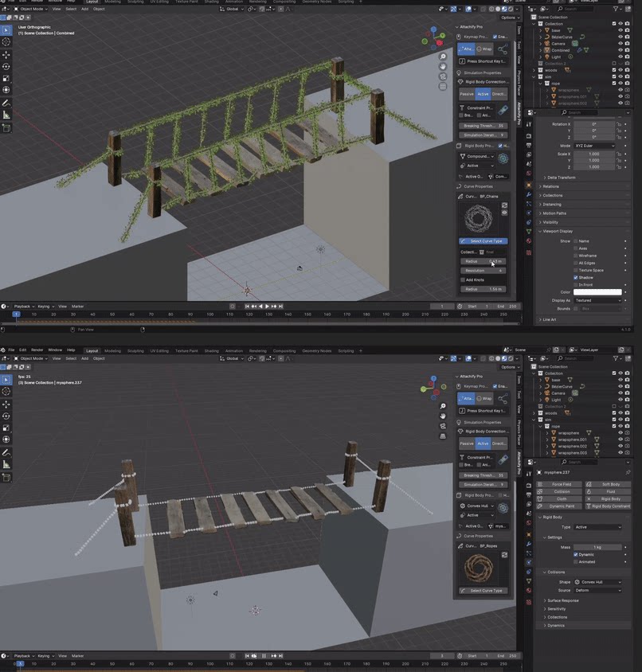642x672 pixels.
Task: Toggle Dynamic checkbox in bottom Rigid Body settings
Action: [576, 555]
